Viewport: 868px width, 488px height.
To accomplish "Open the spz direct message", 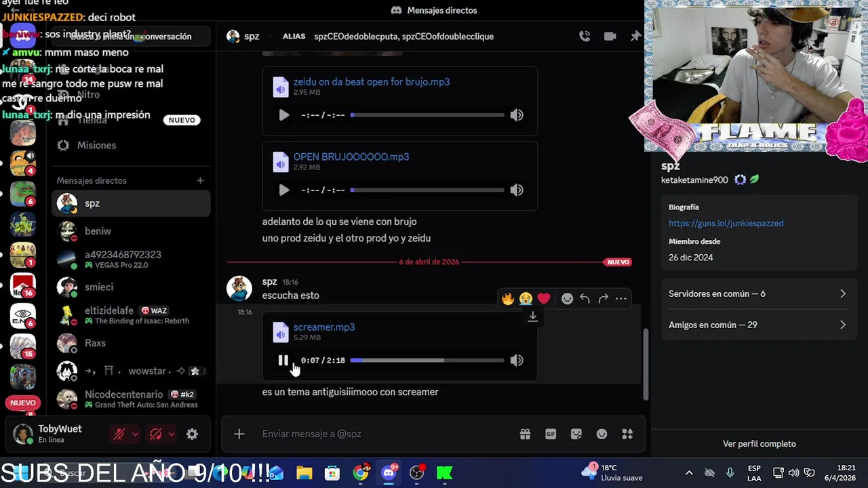I will (x=131, y=203).
